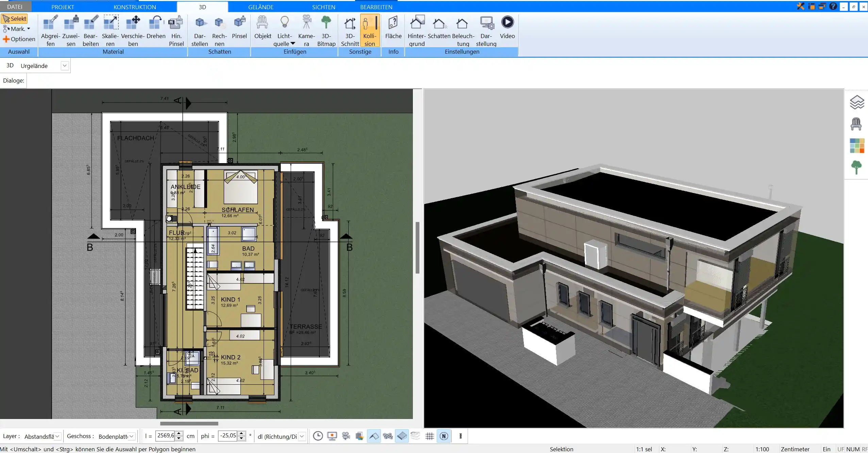This screenshot has height=453, width=868.
Task: Select the shadow Pinsel tool
Action: pyautogui.click(x=239, y=27)
